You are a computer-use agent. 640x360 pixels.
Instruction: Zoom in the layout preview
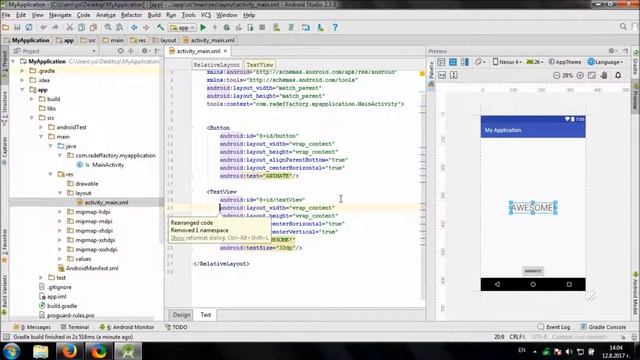pyautogui.click(x=580, y=76)
